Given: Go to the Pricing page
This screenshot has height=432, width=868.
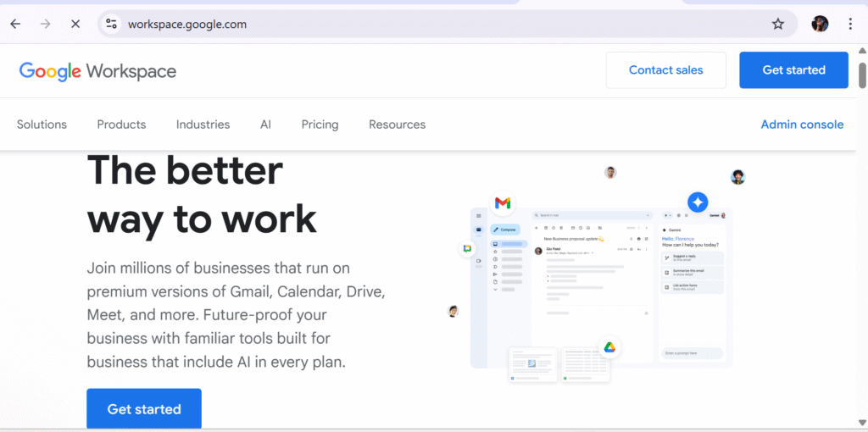Looking at the screenshot, I should click(320, 125).
